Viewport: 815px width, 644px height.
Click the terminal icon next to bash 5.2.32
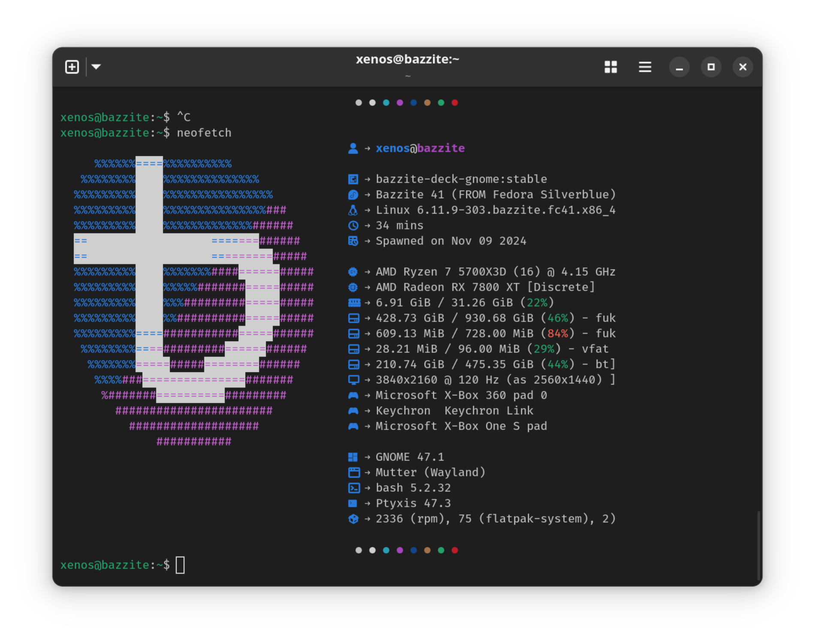[x=353, y=488]
